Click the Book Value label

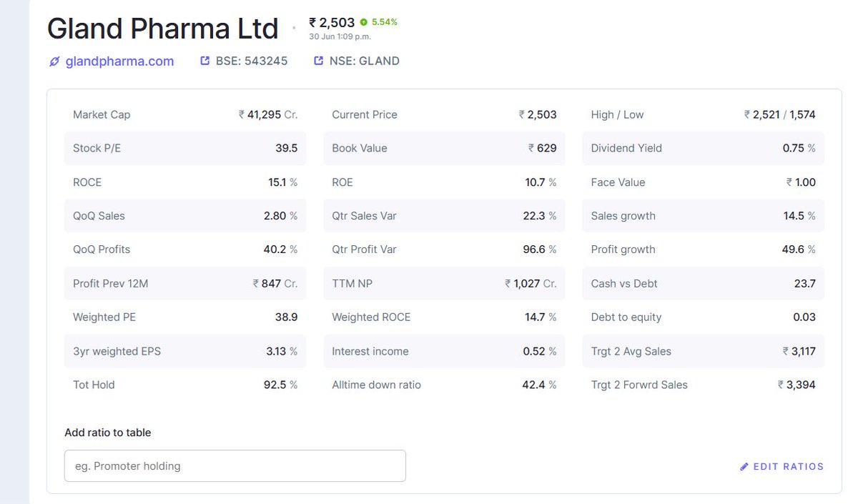click(x=360, y=148)
